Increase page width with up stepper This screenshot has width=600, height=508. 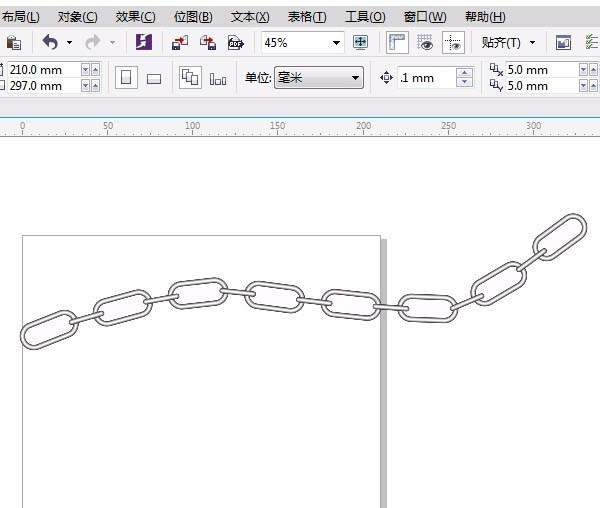point(95,70)
